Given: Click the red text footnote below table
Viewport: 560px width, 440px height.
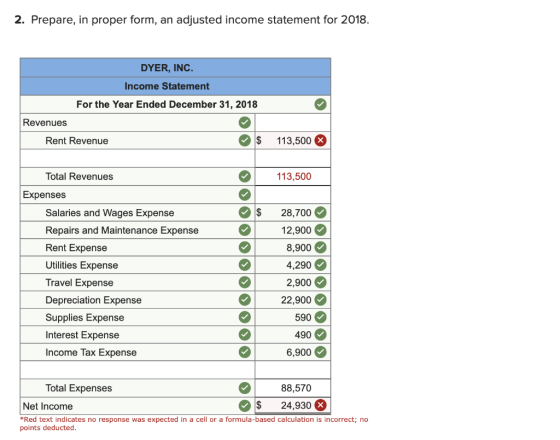Looking at the screenshot, I should (194, 423).
